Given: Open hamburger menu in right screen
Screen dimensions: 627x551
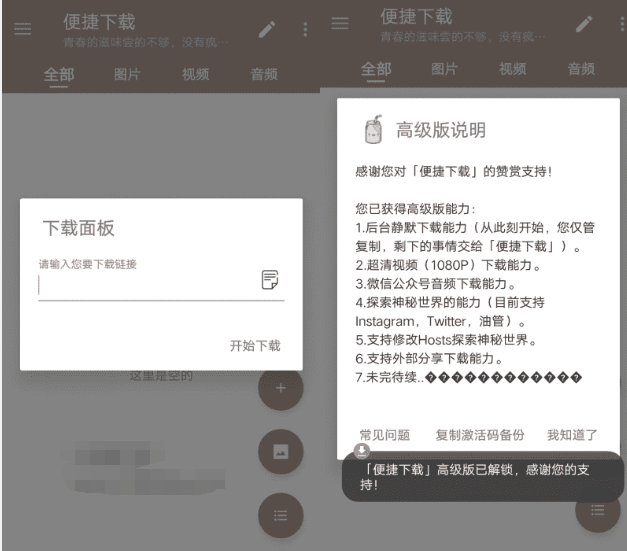Looking at the screenshot, I should (340, 23).
